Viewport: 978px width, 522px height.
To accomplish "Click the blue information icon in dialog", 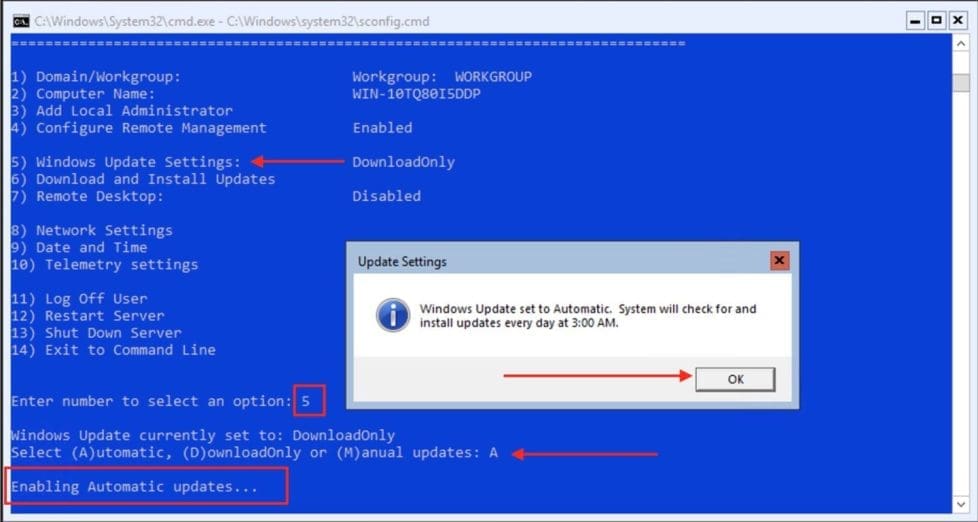I will (392, 316).
